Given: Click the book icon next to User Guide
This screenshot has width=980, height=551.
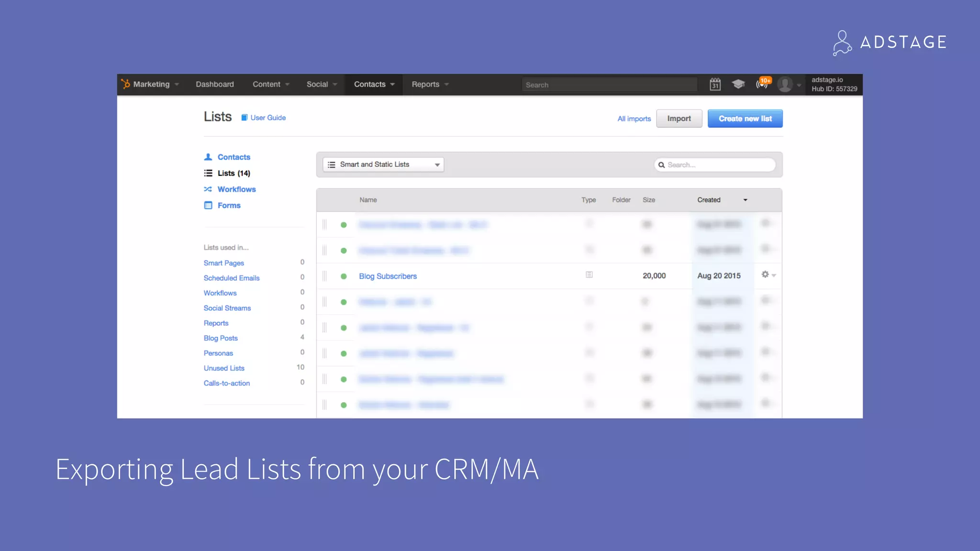Looking at the screenshot, I should (x=244, y=118).
